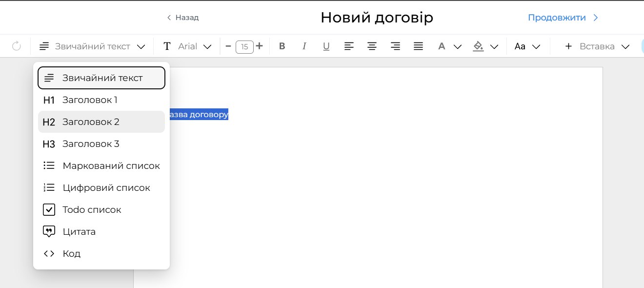The image size is (644, 288).
Task: Decrease font size with minus button
Action: click(x=228, y=46)
